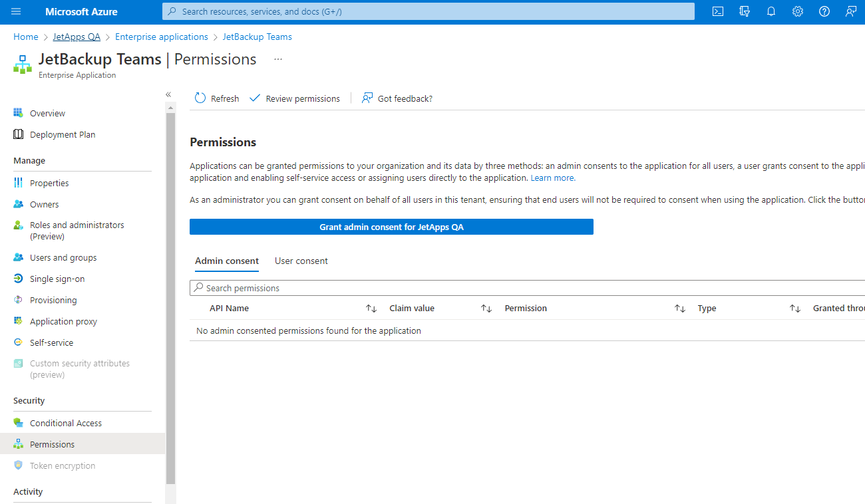The image size is (865, 504).
Task: Sort by Permission column arrows
Action: [680, 309]
